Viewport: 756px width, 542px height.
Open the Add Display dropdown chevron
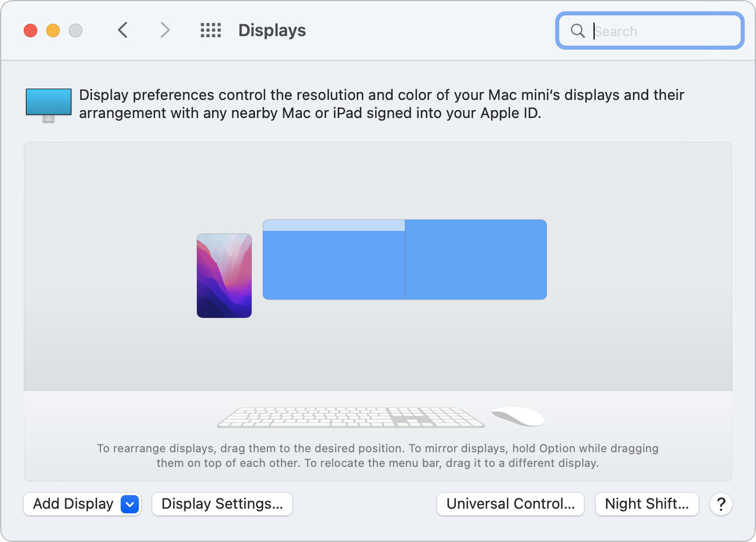click(x=130, y=504)
